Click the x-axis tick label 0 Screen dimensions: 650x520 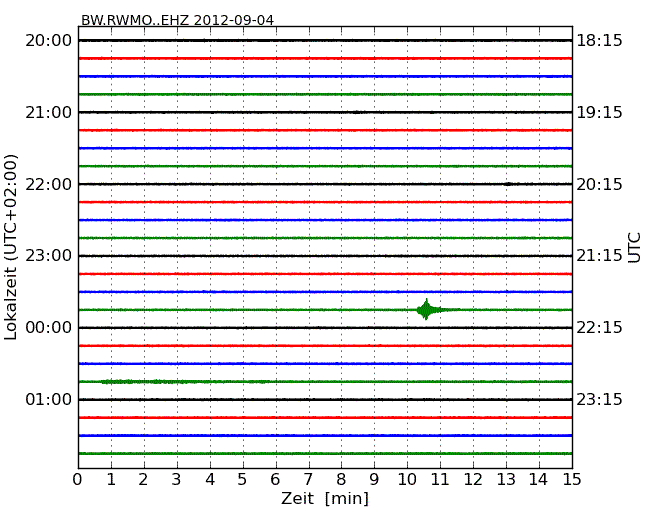(x=78, y=479)
